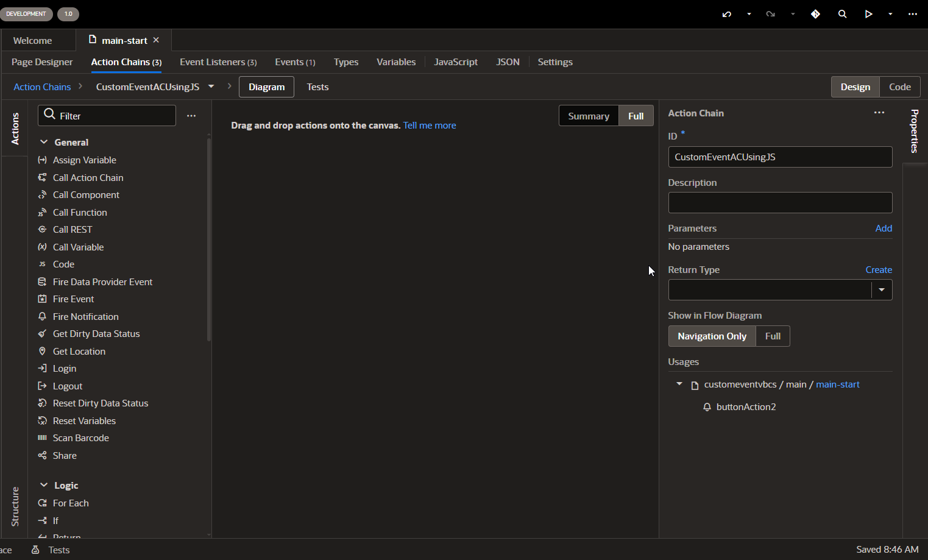
Task: Open the Action Chain properties options menu
Action: 879,113
